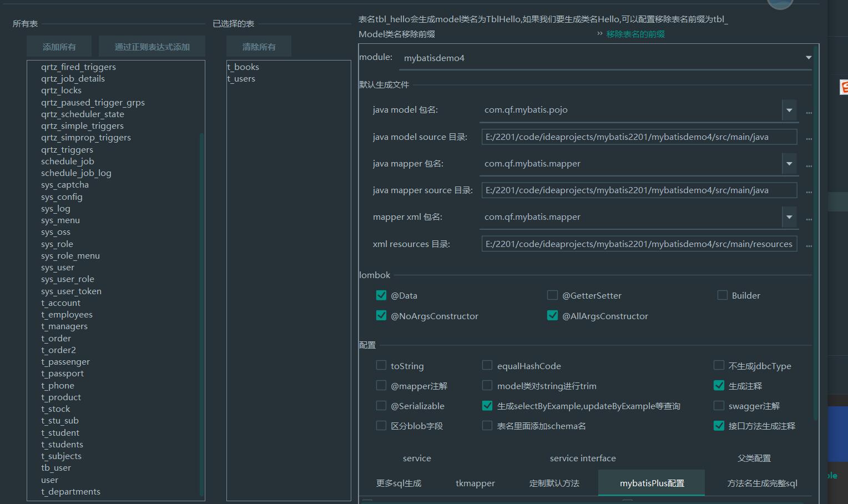The height and width of the screenshot is (504, 848).
Task: Check the 区分blob字段 option
Action: click(381, 426)
